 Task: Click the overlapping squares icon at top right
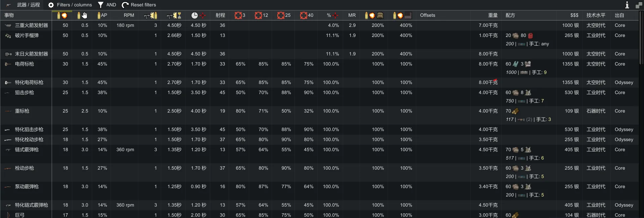638,5
